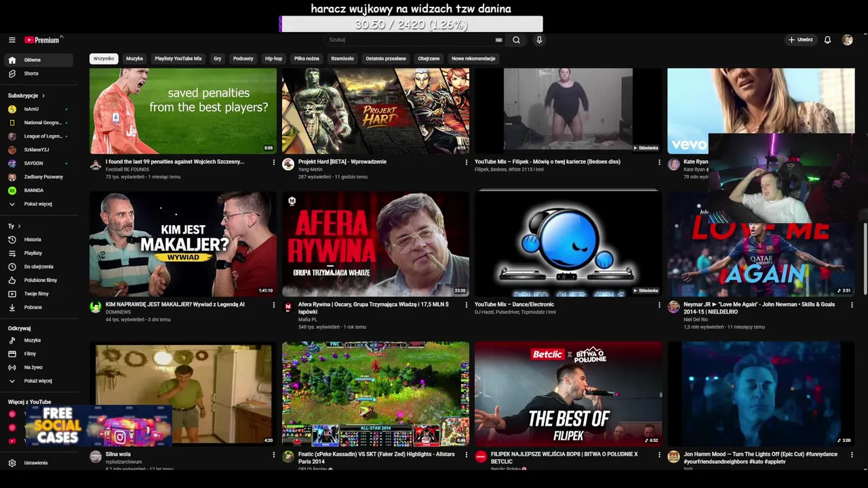The image size is (868, 488).
Task: Open options for Fnatic vs SKT video
Action: [x=467, y=455]
